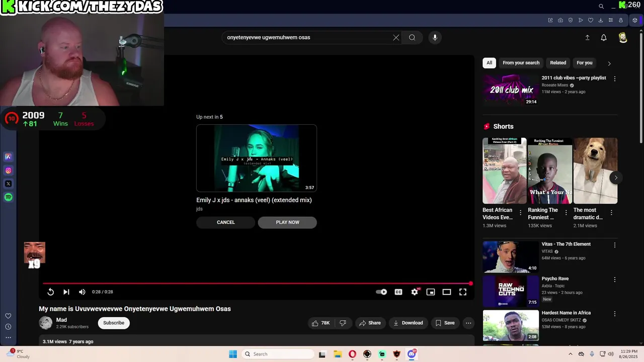Click the Download button

click(x=408, y=323)
